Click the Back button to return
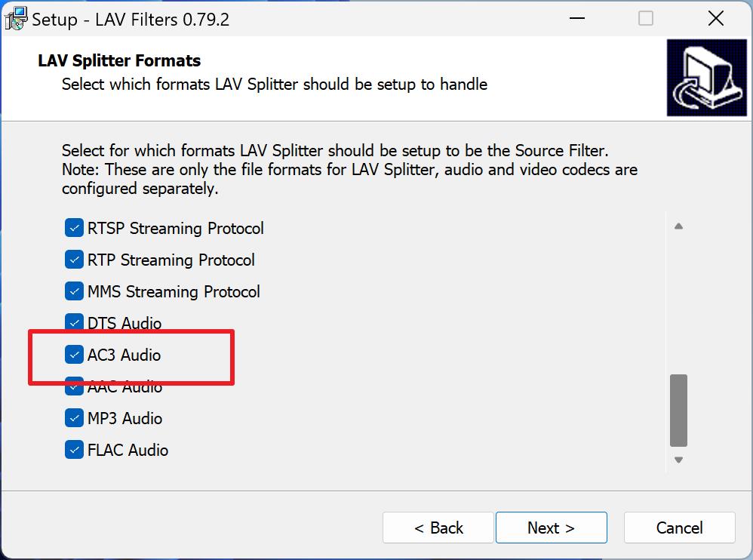 (438, 528)
